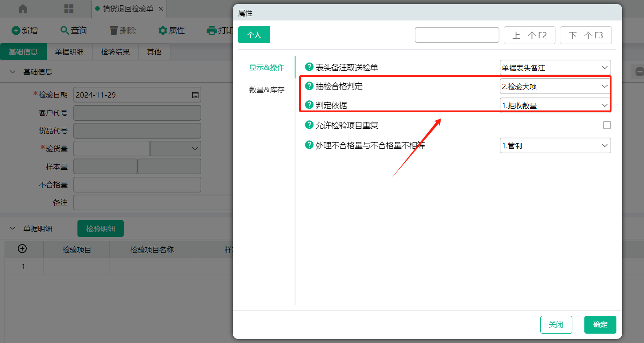Viewport: 644px width, 343px height.
Task: Open 判定依据 dropdown
Action: click(x=555, y=105)
